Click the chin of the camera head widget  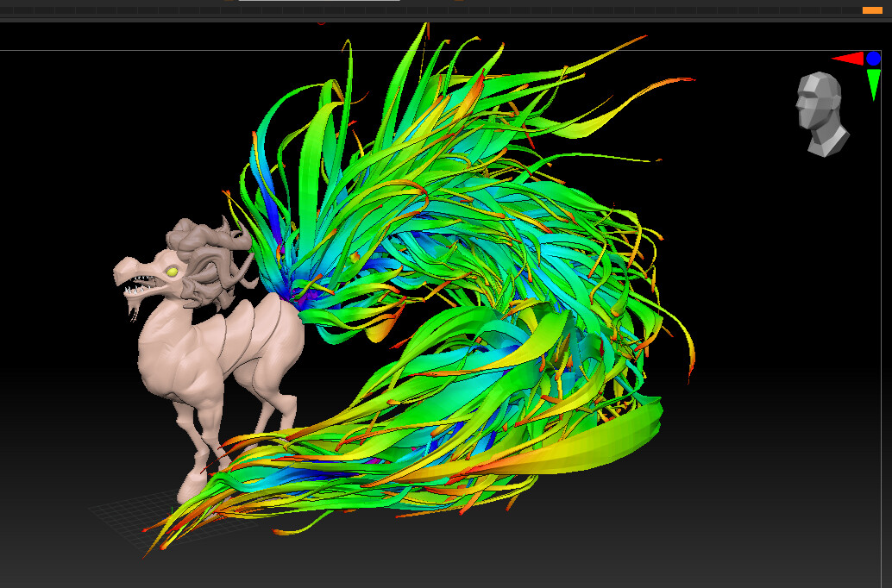807,128
